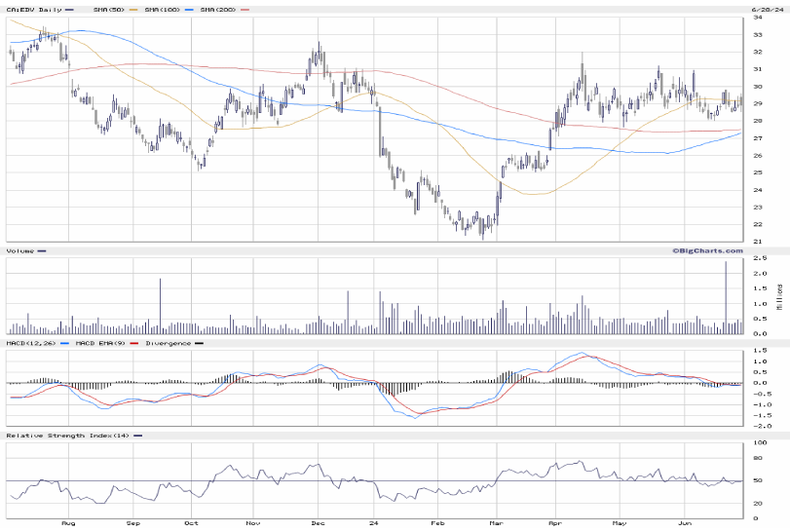Select the Apr label on the time axis
This screenshot has height=532, width=790.
[556, 522]
